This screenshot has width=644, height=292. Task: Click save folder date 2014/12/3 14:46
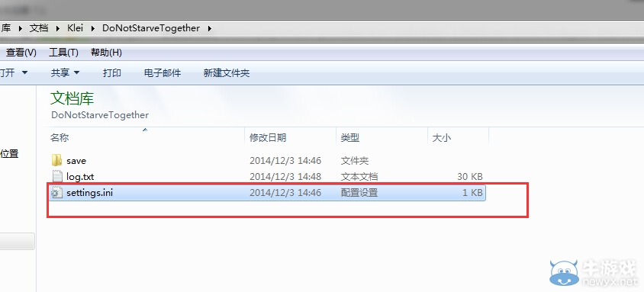[x=285, y=161]
